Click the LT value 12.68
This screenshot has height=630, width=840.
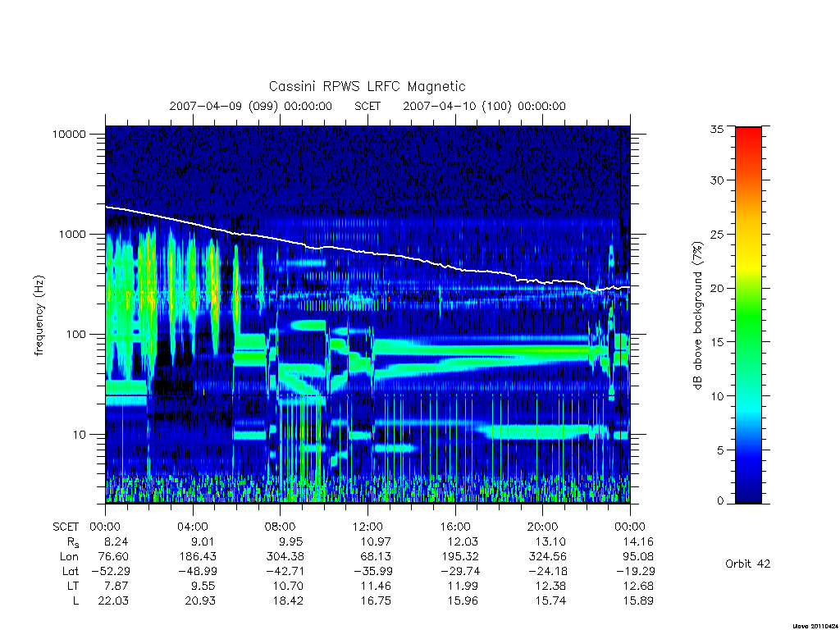[x=638, y=586]
